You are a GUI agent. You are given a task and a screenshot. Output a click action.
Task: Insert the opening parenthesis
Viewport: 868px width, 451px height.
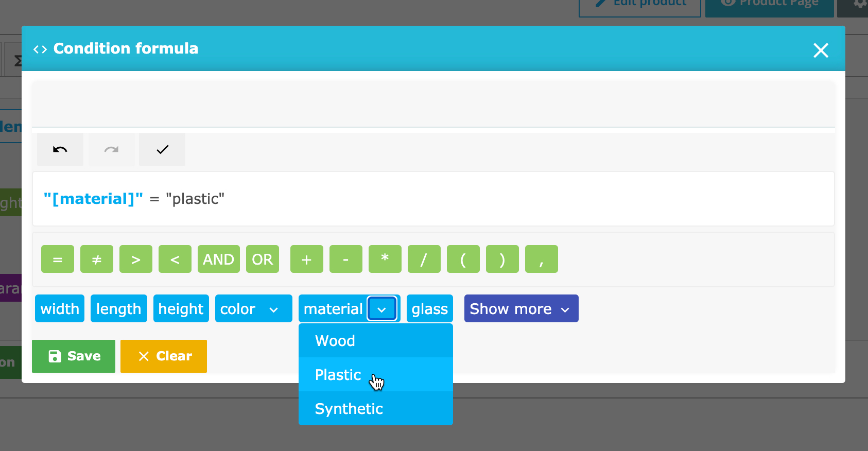[x=463, y=259]
